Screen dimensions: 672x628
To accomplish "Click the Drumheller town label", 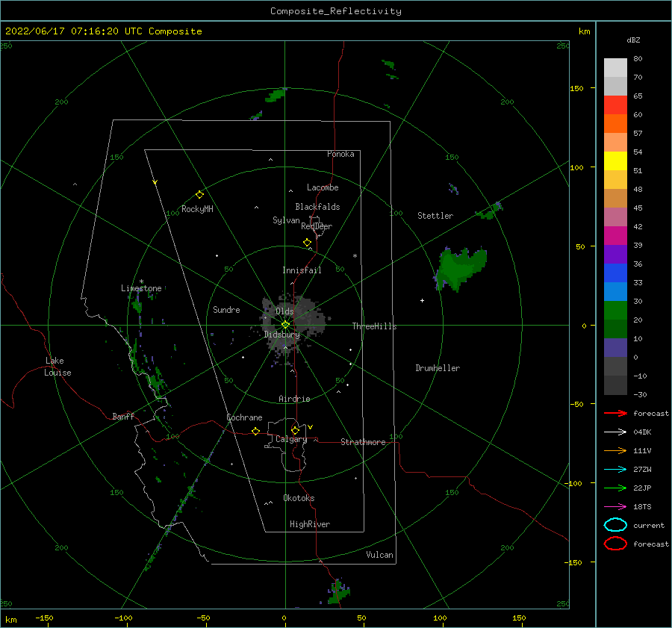I will [x=438, y=368].
